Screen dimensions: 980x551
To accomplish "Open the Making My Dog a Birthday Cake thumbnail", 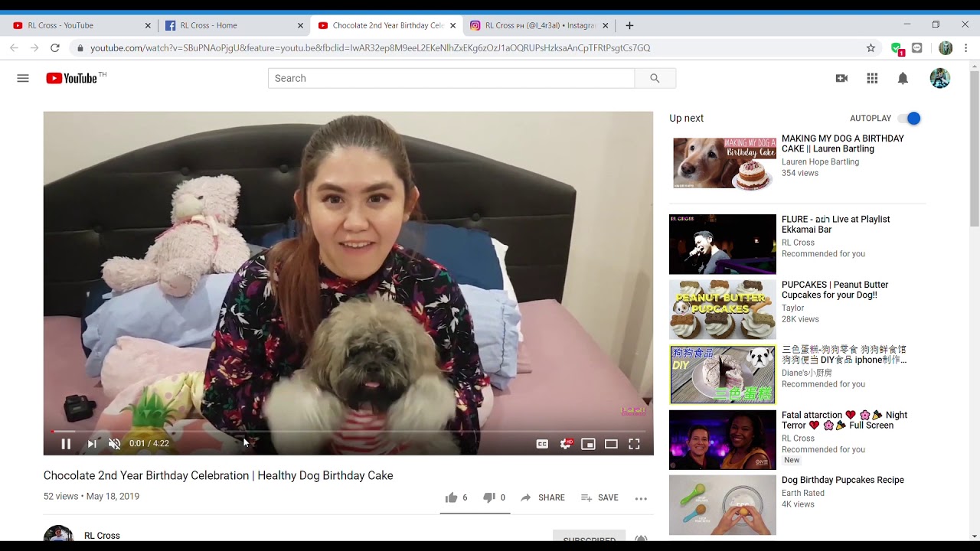I will [x=723, y=163].
